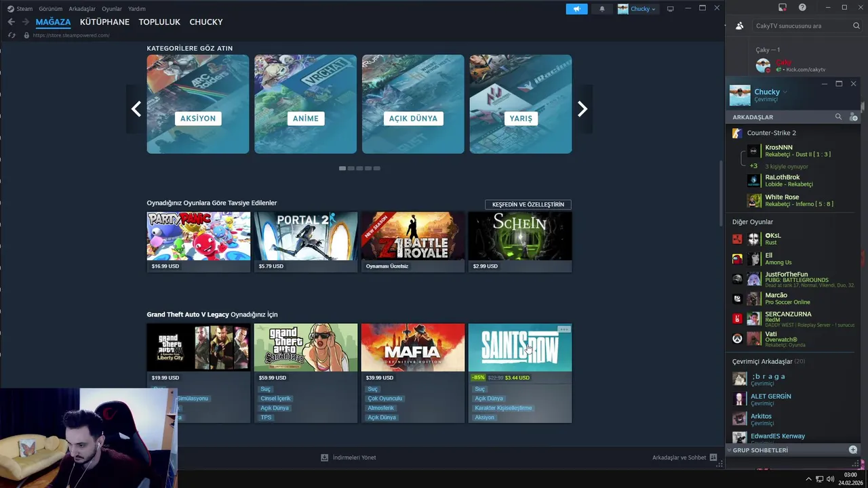The width and height of the screenshot is (868, 488).
Task: Click the ellipsis options on Saints Row card
Action: point(564,329)
